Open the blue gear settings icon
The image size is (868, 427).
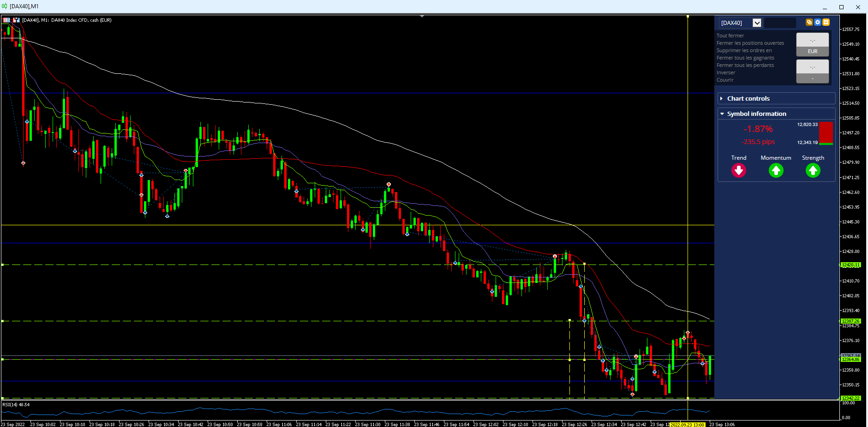(x=818, y=22)
